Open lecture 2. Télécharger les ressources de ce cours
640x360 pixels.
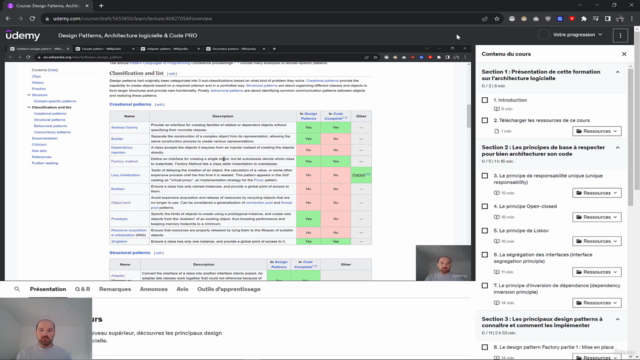tap(542, 120)
